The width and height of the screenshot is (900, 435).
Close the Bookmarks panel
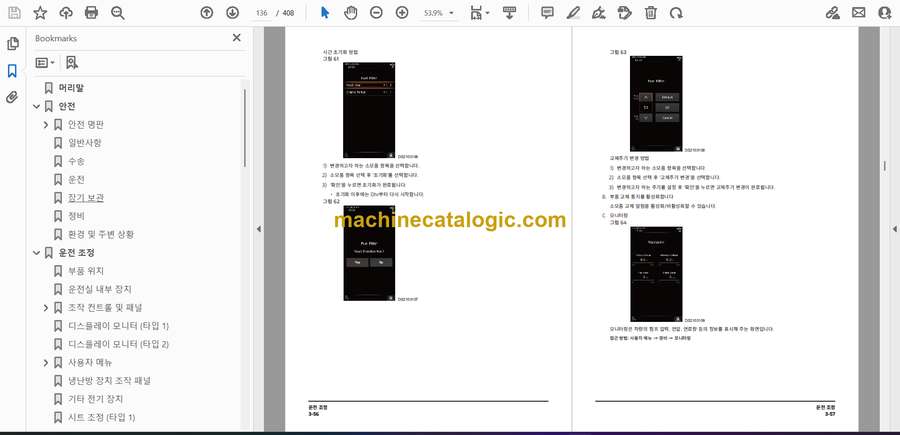click(x=236, y=38)
